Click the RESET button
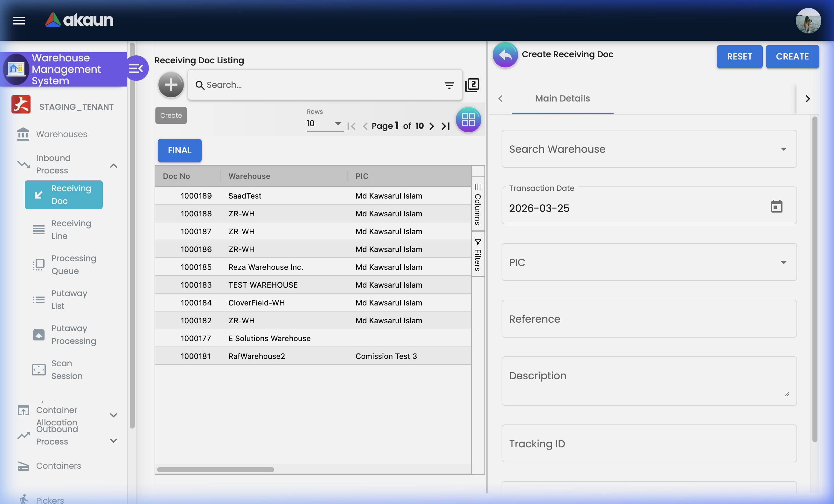Screen dimensions: 834x504 740,57
